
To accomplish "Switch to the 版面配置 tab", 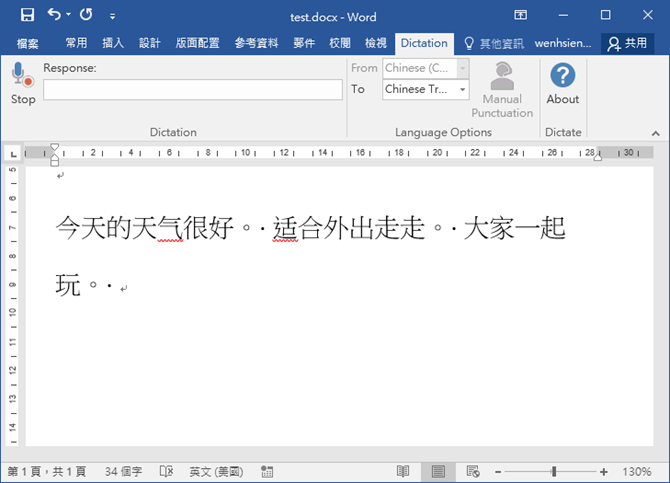I will [197, 43].
